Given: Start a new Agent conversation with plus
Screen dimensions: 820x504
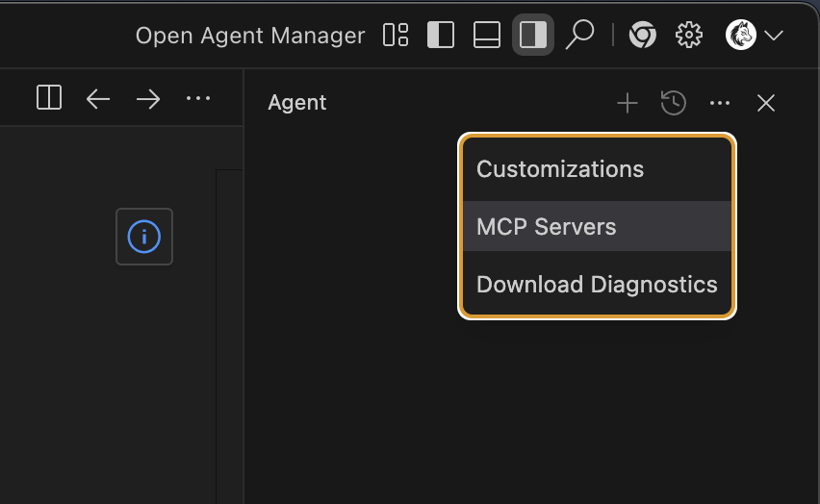Looking at the screenshot, I should (628, 103).
